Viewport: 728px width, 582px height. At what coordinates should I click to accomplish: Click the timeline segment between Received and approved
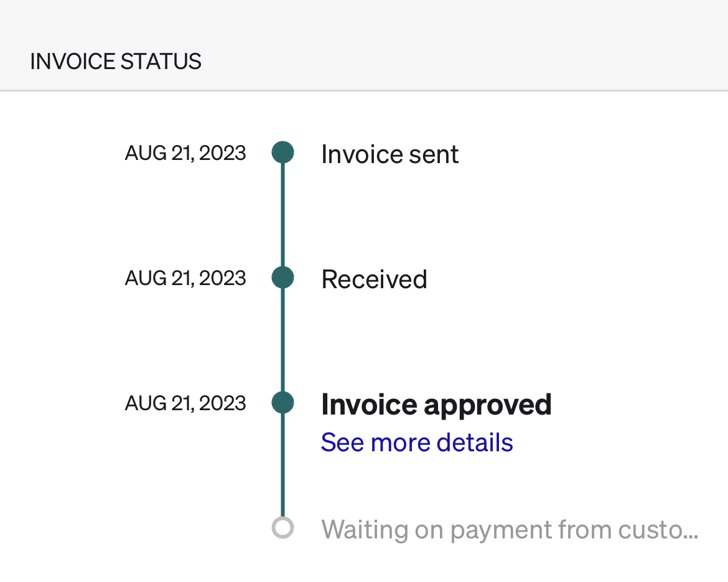pyautogui.click(x=283, y=340)
